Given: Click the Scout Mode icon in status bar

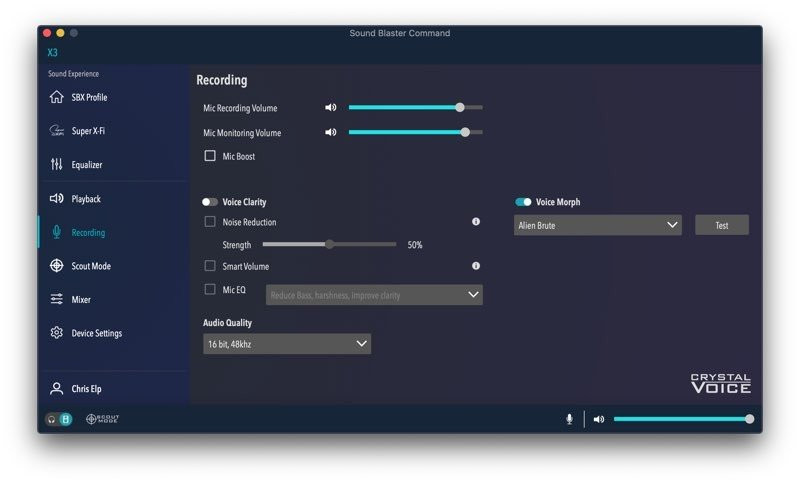Looking at the screenshot, I should pos(102,419).
